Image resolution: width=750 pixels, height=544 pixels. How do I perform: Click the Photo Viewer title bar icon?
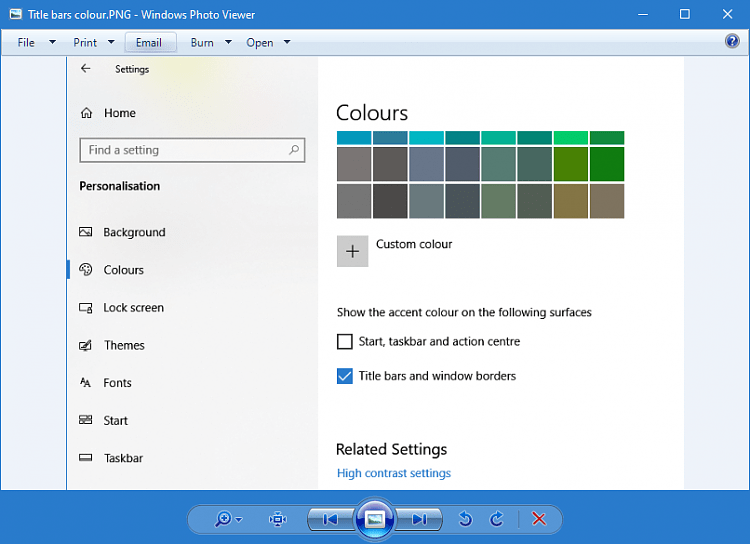click(x=15, y=14)
